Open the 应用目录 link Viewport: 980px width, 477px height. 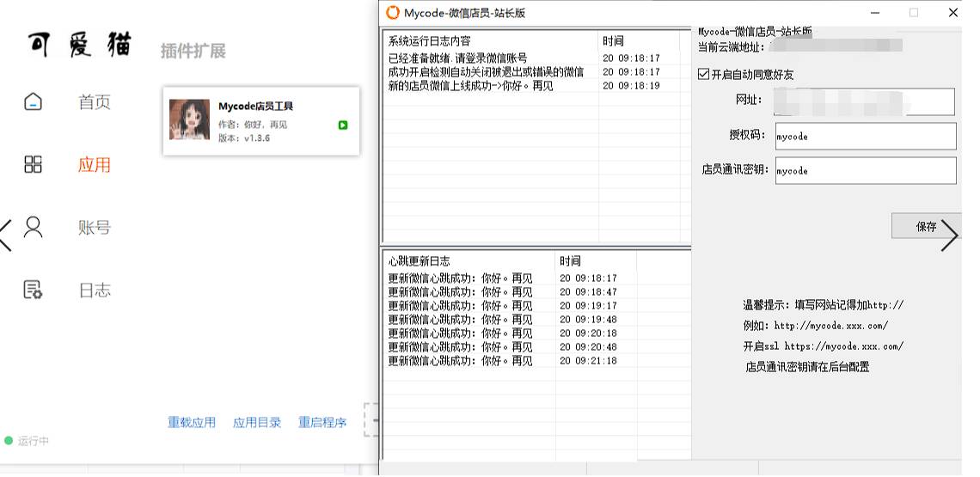[257, 423]
